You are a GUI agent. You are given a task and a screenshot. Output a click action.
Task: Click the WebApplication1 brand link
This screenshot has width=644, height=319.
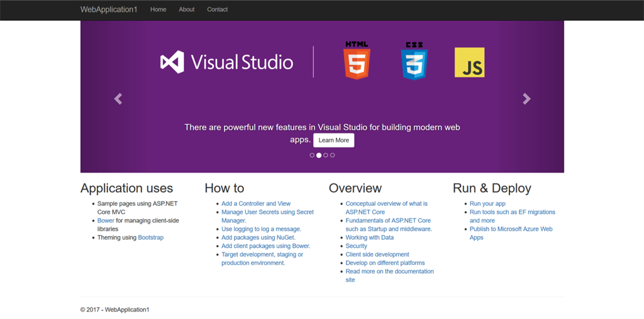click(109, 9)
